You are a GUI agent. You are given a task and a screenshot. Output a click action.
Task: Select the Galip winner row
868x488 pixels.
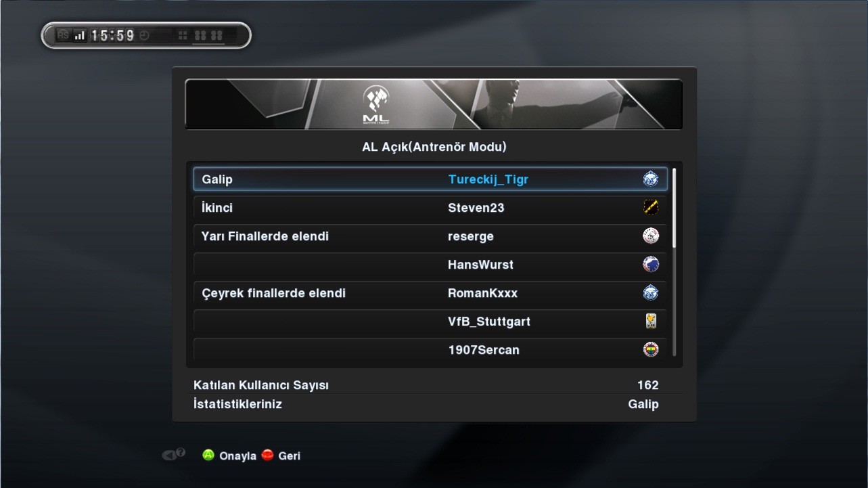(430, 179)
